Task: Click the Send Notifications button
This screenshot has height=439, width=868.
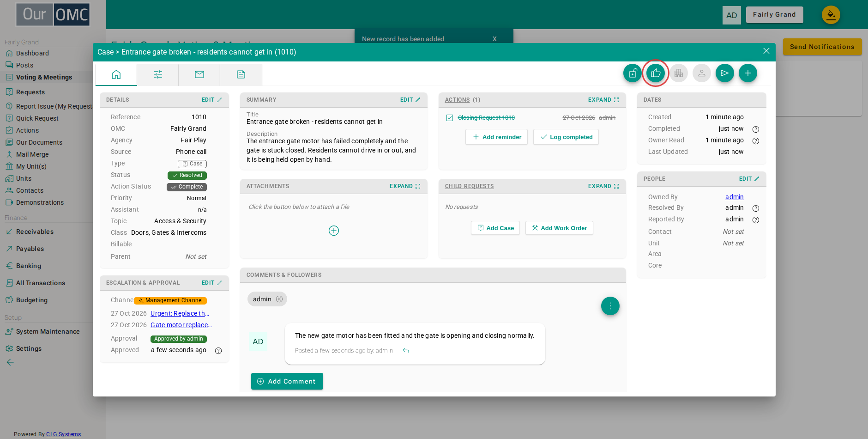Action: [x=822, y=47]
